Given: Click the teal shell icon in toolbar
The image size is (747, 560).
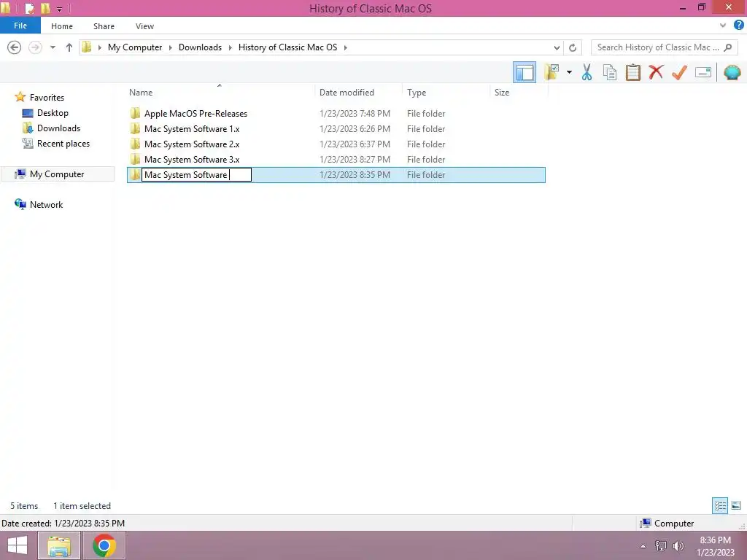Looking at the screenshot, I should [732, 72].
